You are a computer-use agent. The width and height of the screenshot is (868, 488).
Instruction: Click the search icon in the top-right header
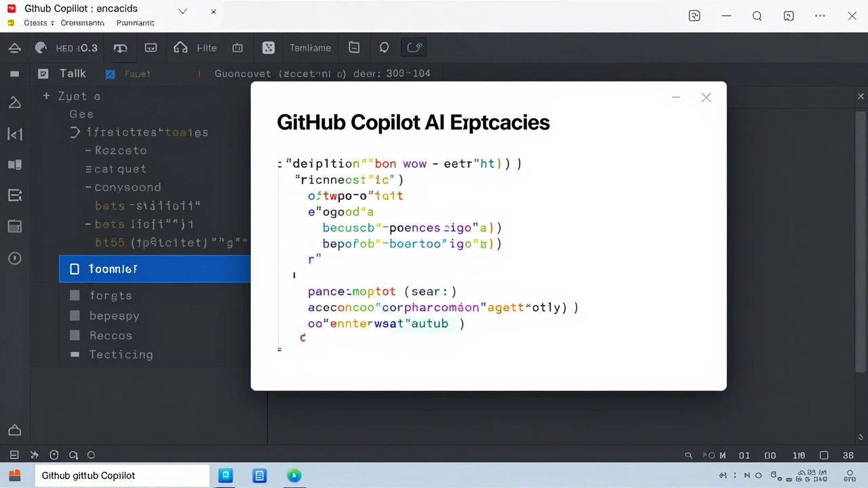[757, 16]
